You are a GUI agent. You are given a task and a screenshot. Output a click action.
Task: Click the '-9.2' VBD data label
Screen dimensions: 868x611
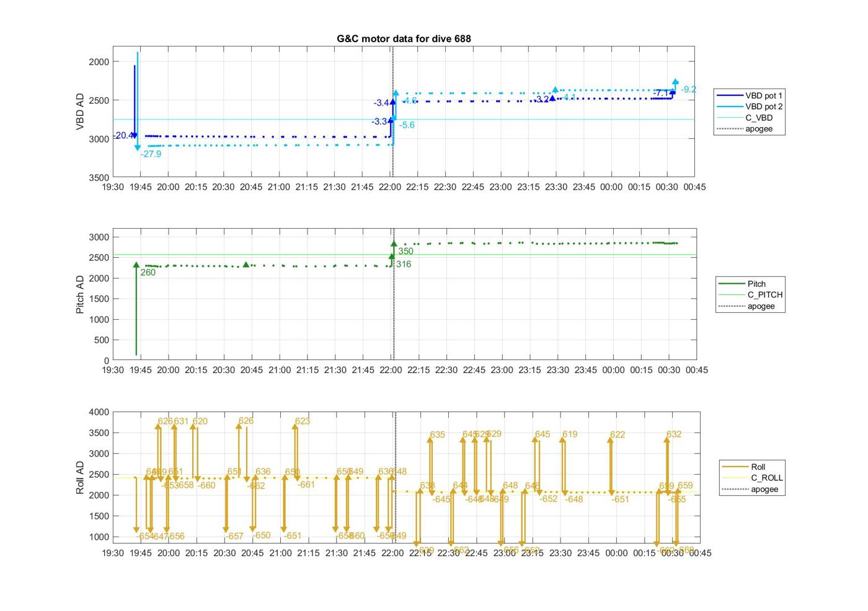pyautogui.click(x=688, y=90)
